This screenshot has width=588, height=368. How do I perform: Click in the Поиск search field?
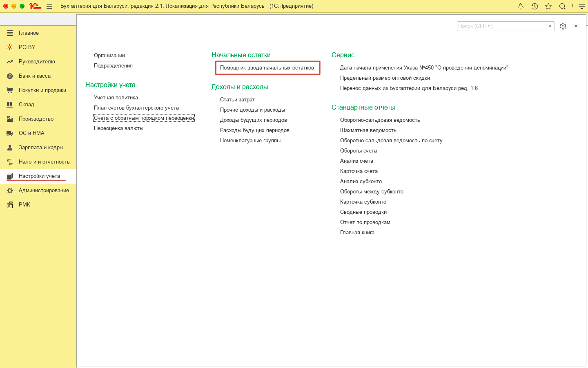point(501,26)
